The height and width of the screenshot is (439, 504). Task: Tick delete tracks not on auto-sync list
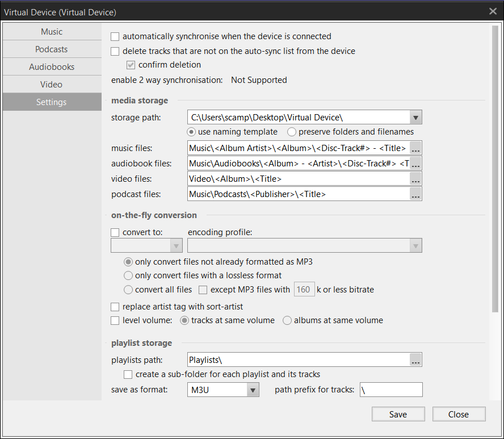pyautogui.click(x=115, y=51)
